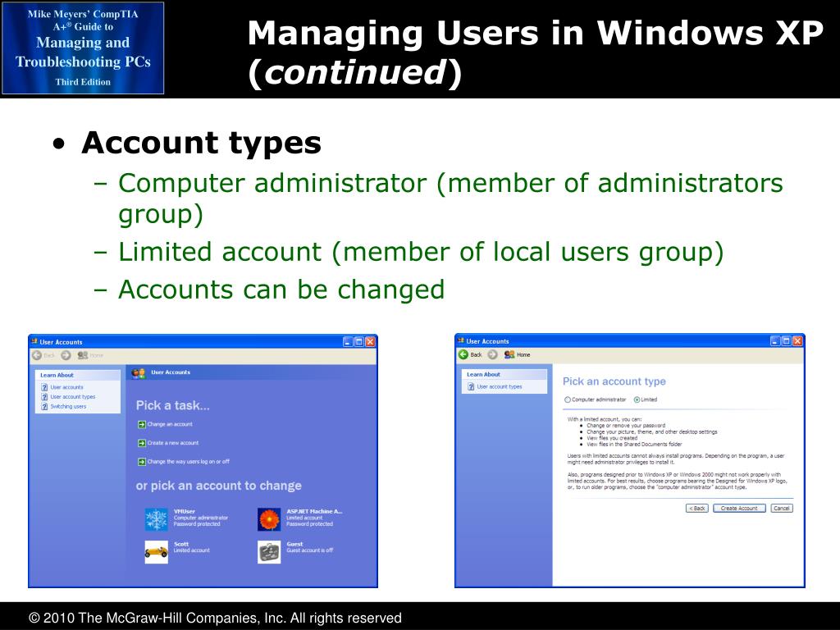This screenshot has height=630, width=840.
Task: Select 'Limited' account type radio button
Action: 637,399
